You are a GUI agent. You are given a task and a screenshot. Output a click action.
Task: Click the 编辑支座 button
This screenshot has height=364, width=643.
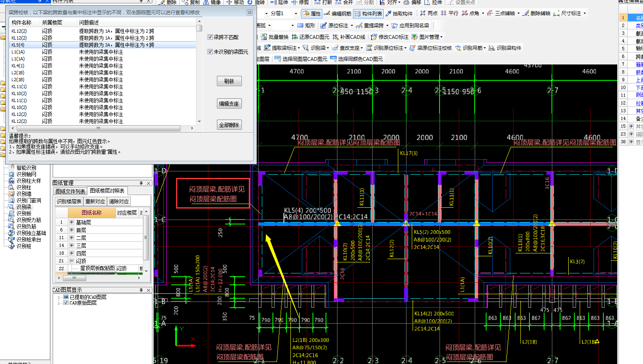click(229, 104)
